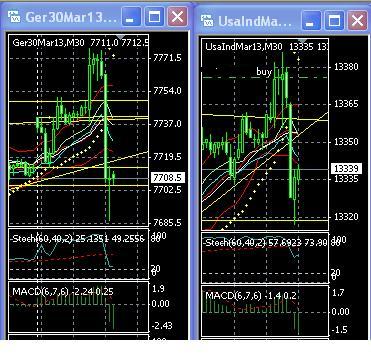371x361 pixels.
Task: Select the Ger30Mar13 window title bar text
Action: [71, 17]
